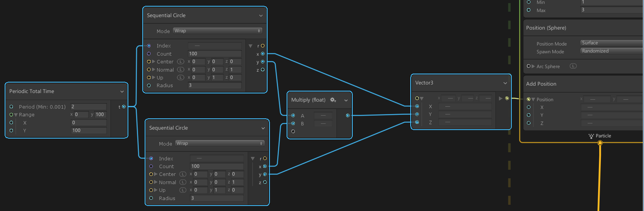Toggle space L on bottom Sequential Circle Normal
644x211 pixels.
pyautogui.click(x=183, y=182)
